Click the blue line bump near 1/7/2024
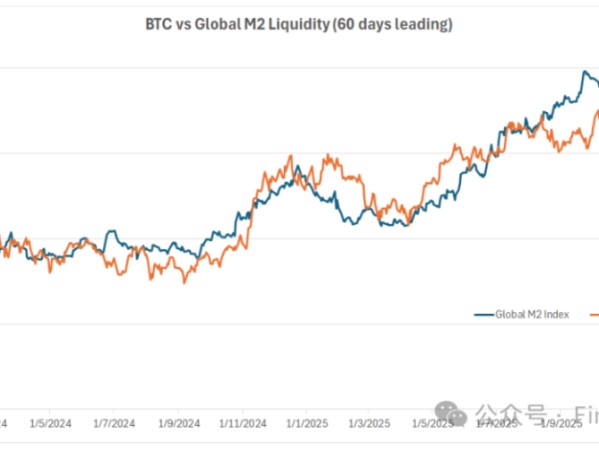The width and height of the screenshot is (599, 450). click(x=112, y=231)
